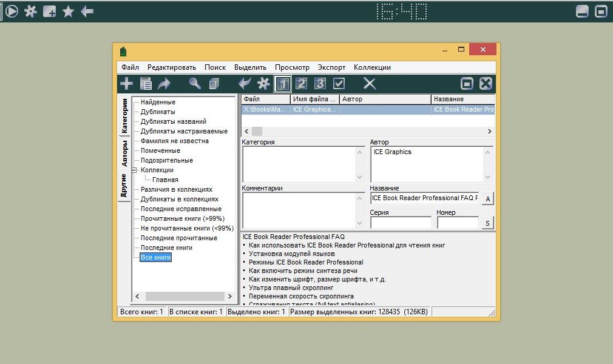Viewport: 613px width, 364px height.
Task: Click the magnifier search icon
Action: 195,83
